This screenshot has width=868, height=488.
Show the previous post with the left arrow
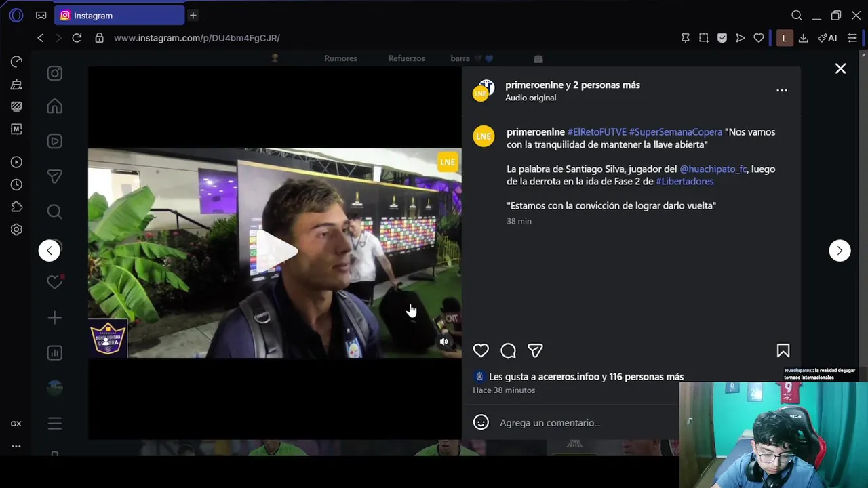click(49, 251)
